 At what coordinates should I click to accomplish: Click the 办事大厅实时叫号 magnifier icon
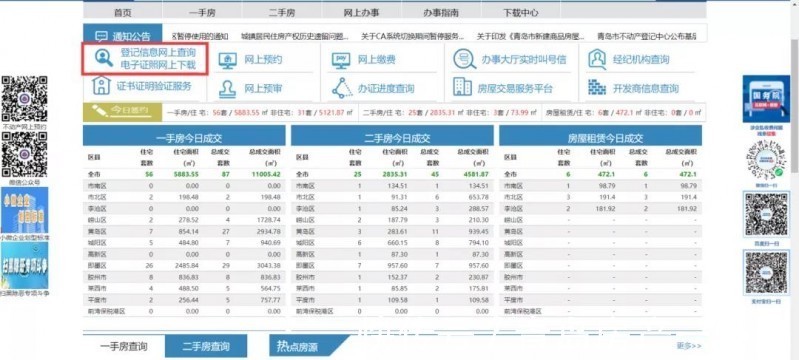[x=464, y=60]
